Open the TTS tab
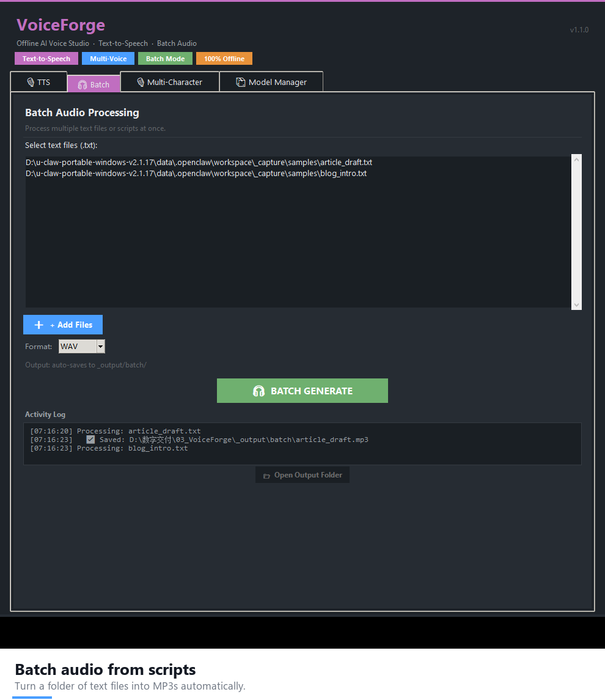 tap(39, 82)
